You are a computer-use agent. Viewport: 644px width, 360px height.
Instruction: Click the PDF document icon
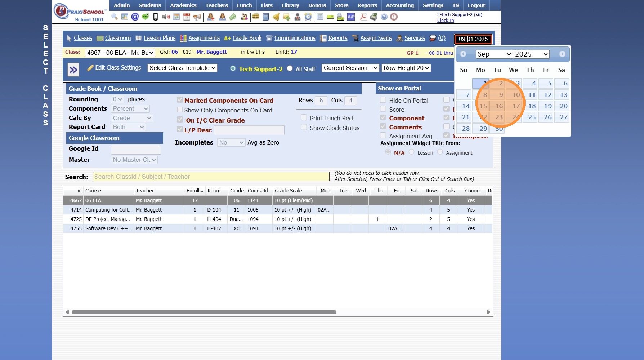point(363,17)
